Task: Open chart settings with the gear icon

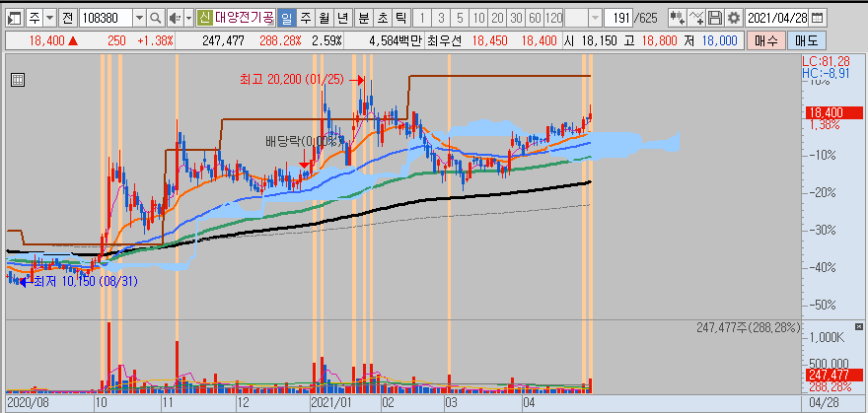Action: pos(732,18)
